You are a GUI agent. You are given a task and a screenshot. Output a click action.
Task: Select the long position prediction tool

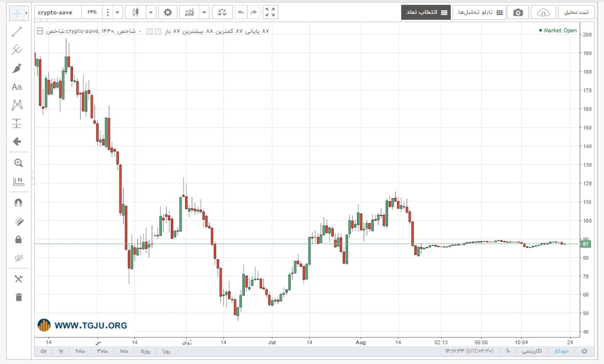tap(17, 123)
